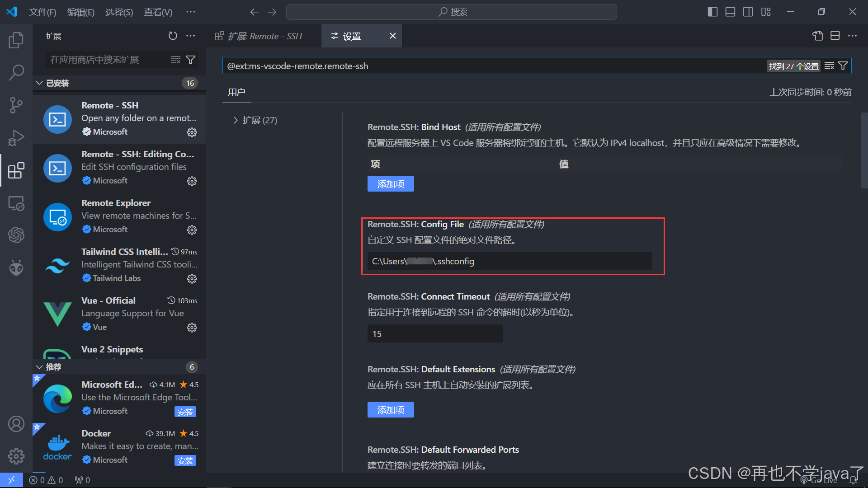Click the Open Settings JSON icon
Viewport: 868px width, 488px height.
[817, 36]
